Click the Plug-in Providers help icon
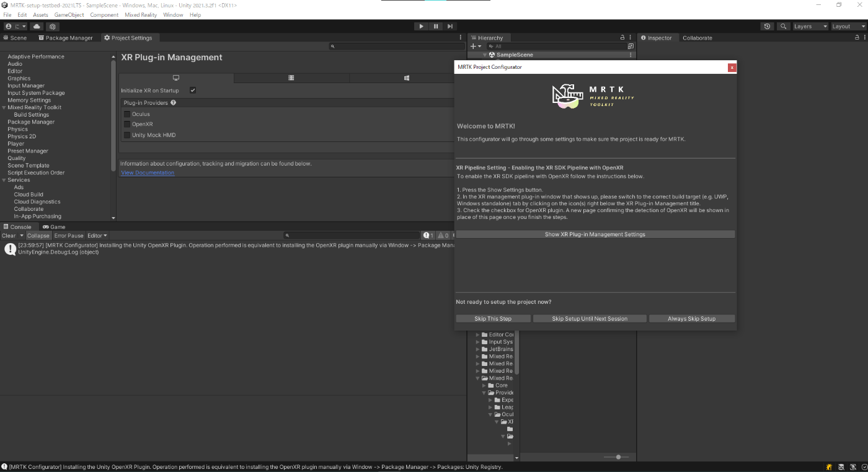The height and width of the screenshot is (472, 868). tap(173, 102)
